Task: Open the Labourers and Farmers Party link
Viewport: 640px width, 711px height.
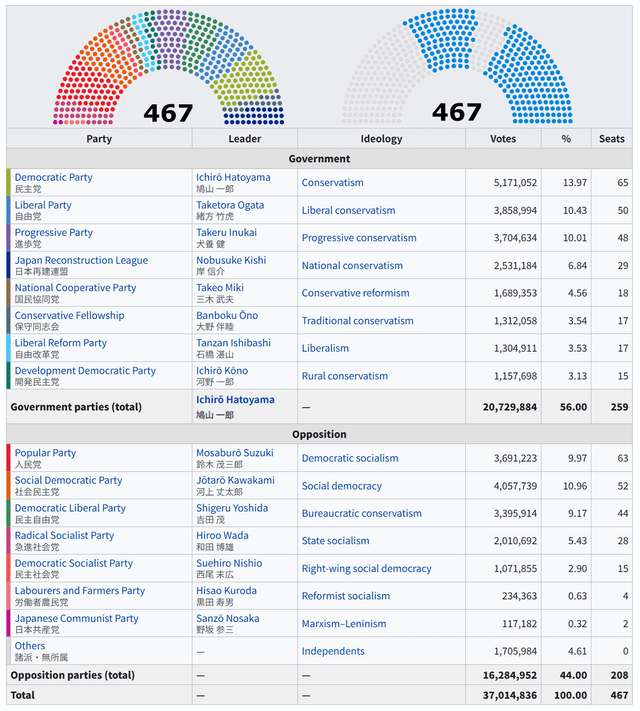Action: tap(79, 591)
